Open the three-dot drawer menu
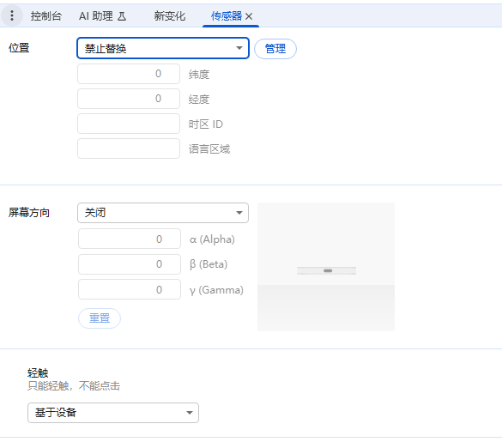Viewport: 502px width, 448px height. 12,15
